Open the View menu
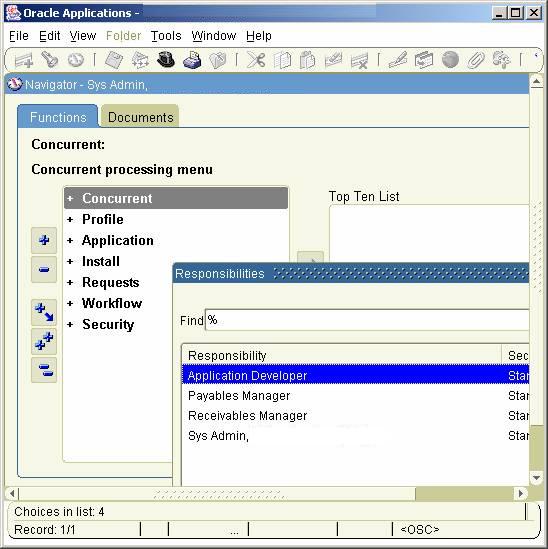This screenshot has width=548, height=549. pos(83,36)
